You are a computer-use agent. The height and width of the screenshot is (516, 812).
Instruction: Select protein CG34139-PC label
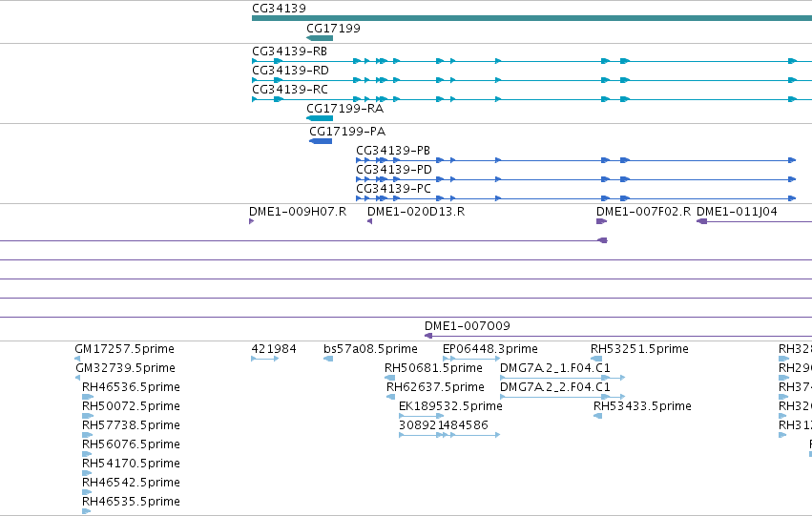click(393, 189)
